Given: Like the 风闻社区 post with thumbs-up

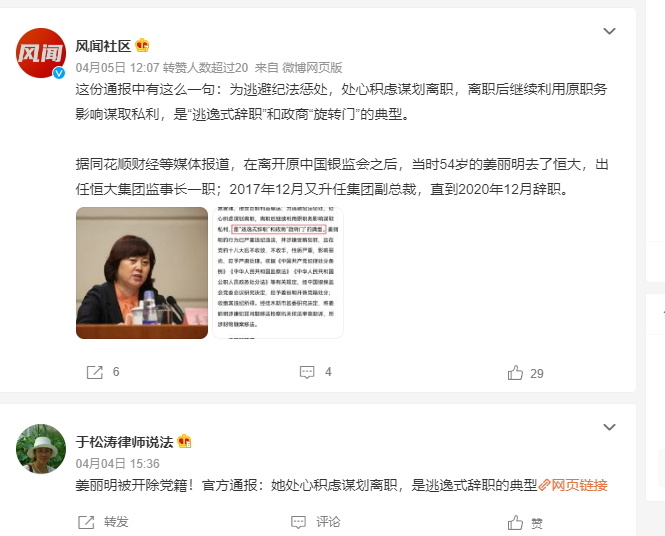Looking at the screenshot, I should (515, 373).
